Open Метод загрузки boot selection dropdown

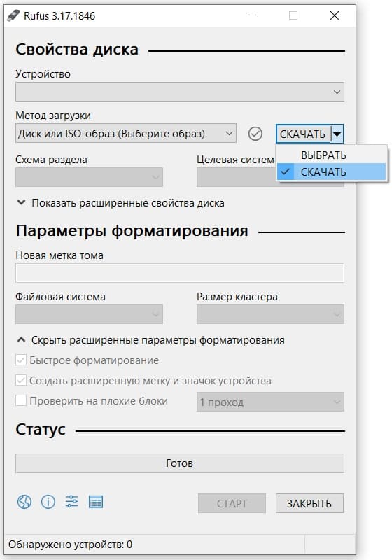click(x=126, y=133)
